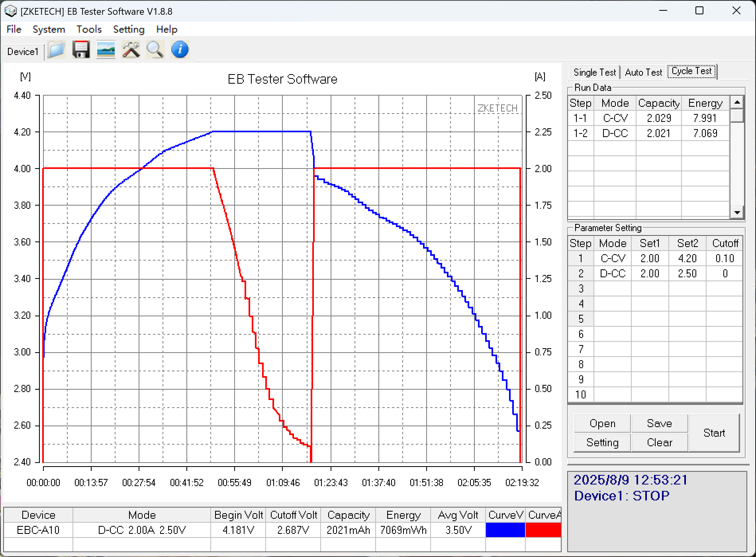Screen dimensions: 756x557
Task: Click the EB Tester Software chart title
Action: pyautogui.click(x=282, y=79)
